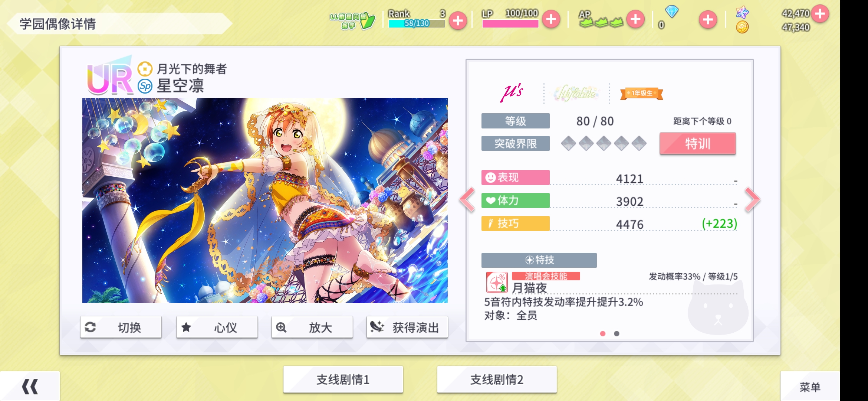This screenshot has height=401, width=868.
Task: Open the 菜单 menu
Action: (x=810, y=387)
